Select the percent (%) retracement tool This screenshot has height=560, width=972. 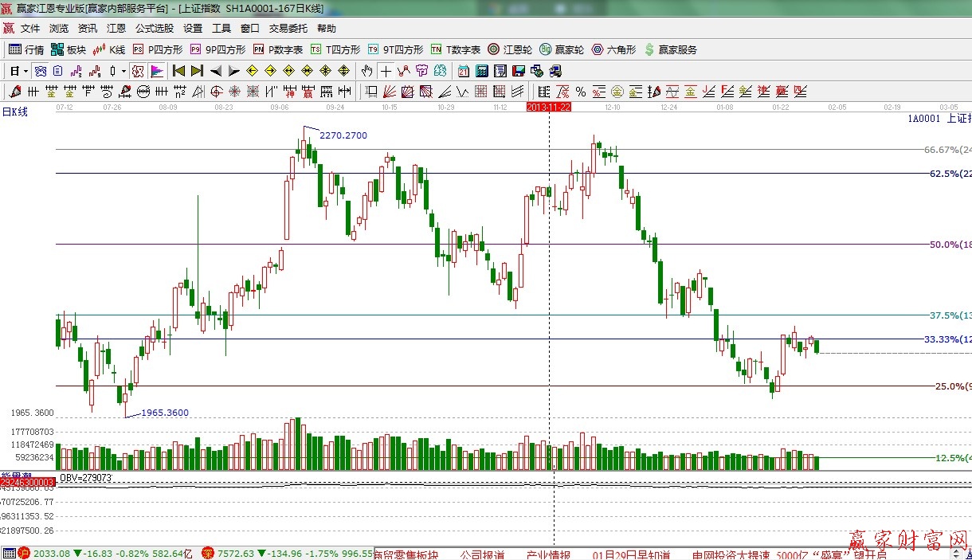[580, 92]
